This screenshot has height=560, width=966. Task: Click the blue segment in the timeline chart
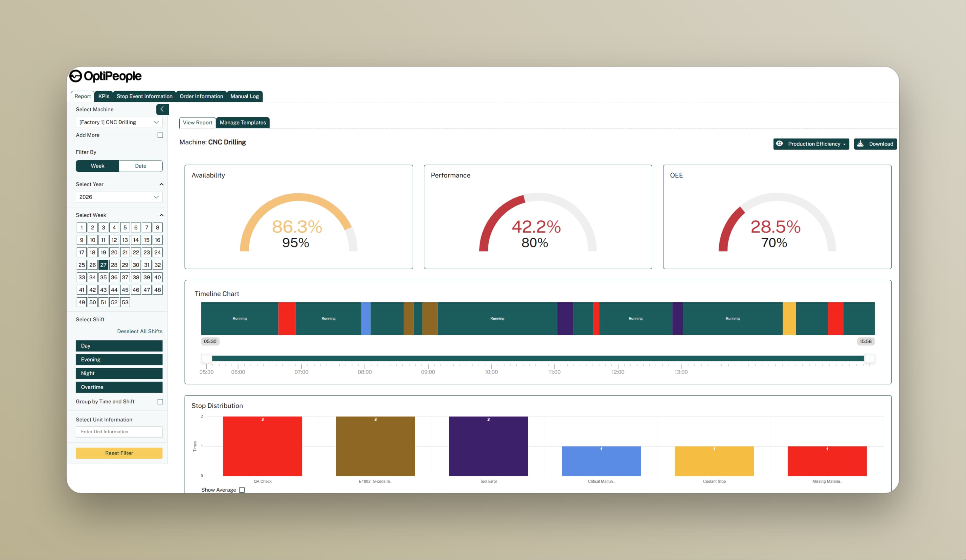pos(366,319)
